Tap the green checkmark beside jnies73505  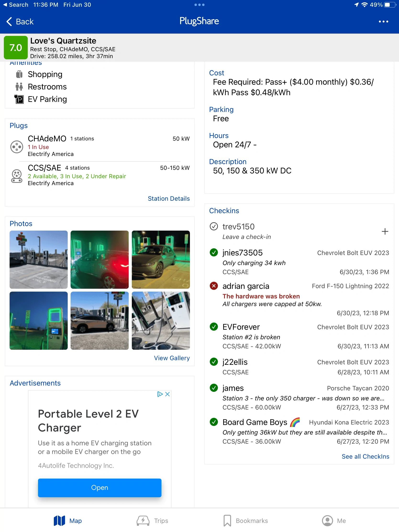[x=214, y=253]
